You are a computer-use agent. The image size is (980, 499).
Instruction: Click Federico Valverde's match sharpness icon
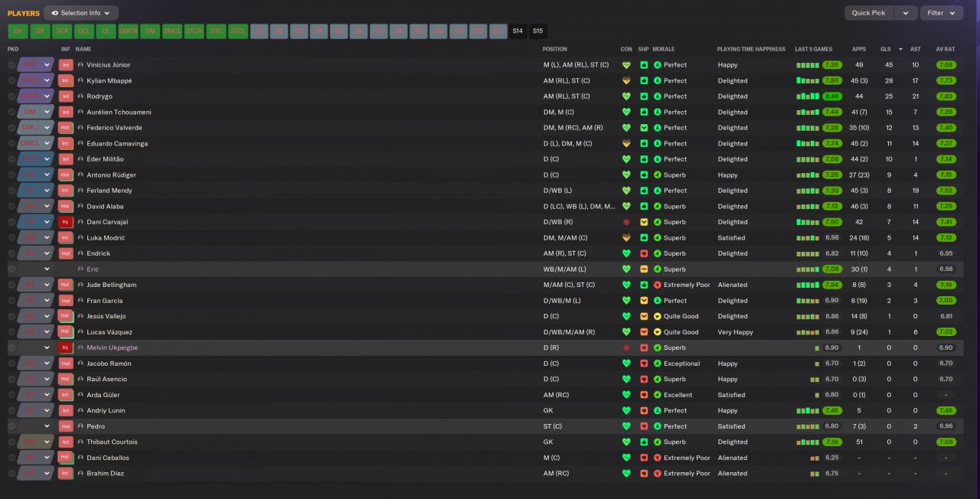(x=645, y=128)
